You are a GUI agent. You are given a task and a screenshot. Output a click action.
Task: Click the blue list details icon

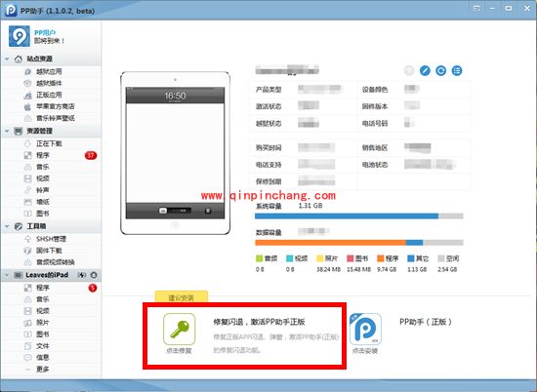457,71
